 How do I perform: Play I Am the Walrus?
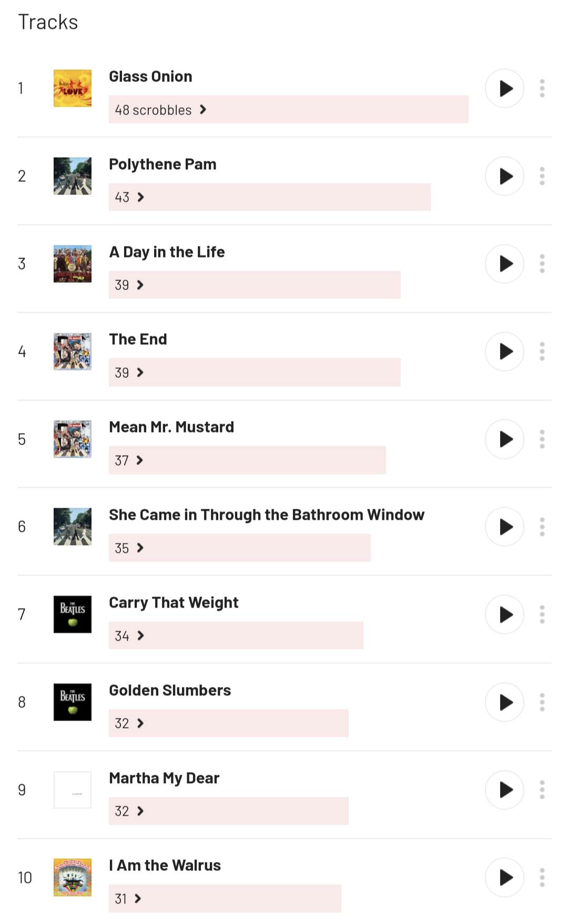pyautogui.click(x=504, y=877)
